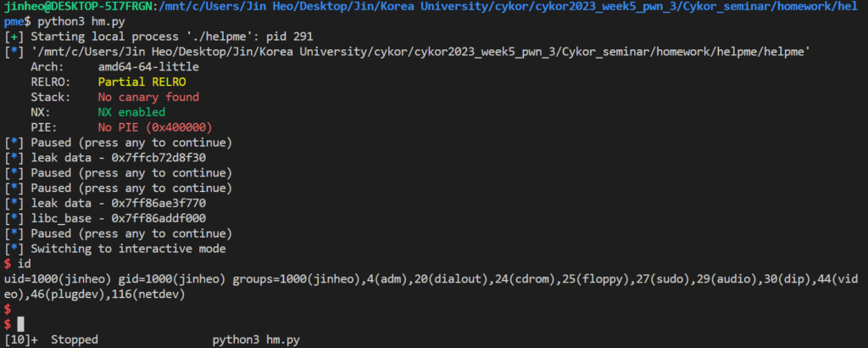Viewport: 868px width, 348px height.
Task: Click the 'NX enabled' green text
Action: click(x=131, y=113)
